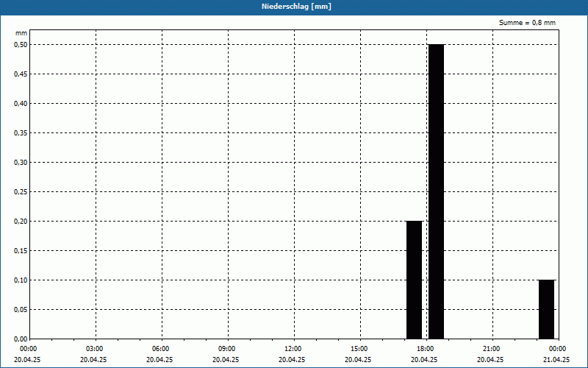Click the Summe = 0,8 mm label
588x368 pixels.
click(x=527, y=23)
